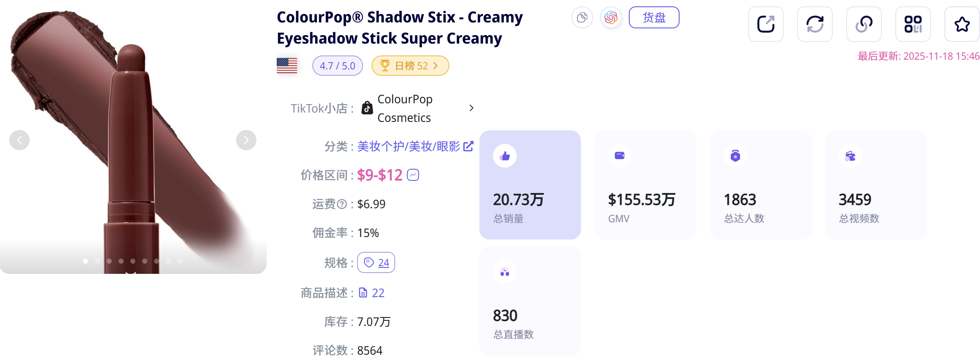Show the product QR code
The height and width of the screenshot is (364, 980).
[913, 24]
